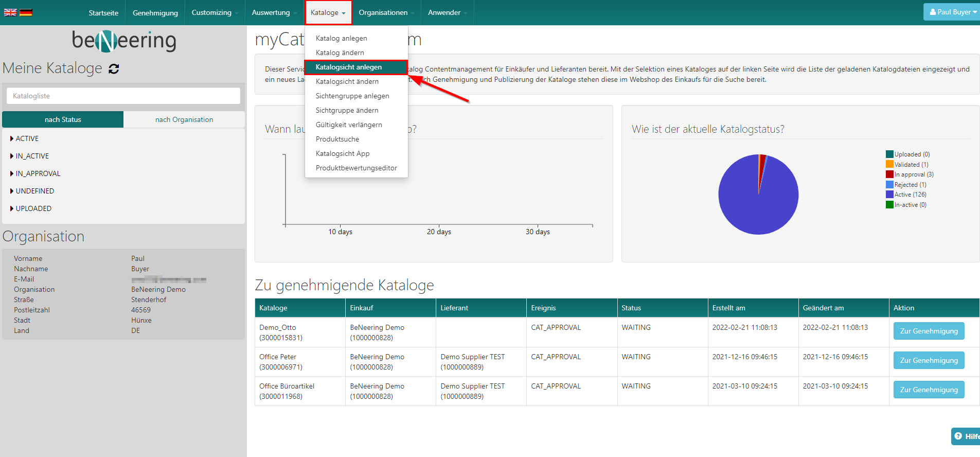
Task: Click the In approval red legend swatch
Action: (x=889, y=174)
